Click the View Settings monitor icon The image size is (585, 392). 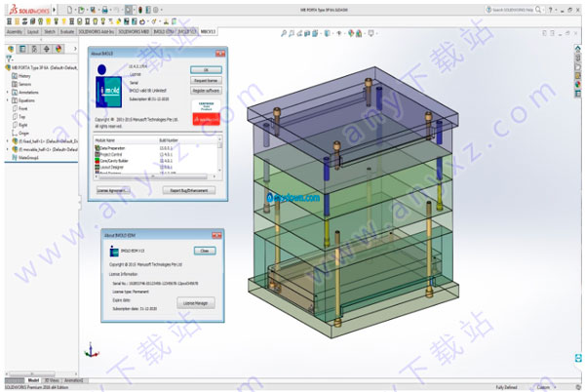click(x=370, y=33)
